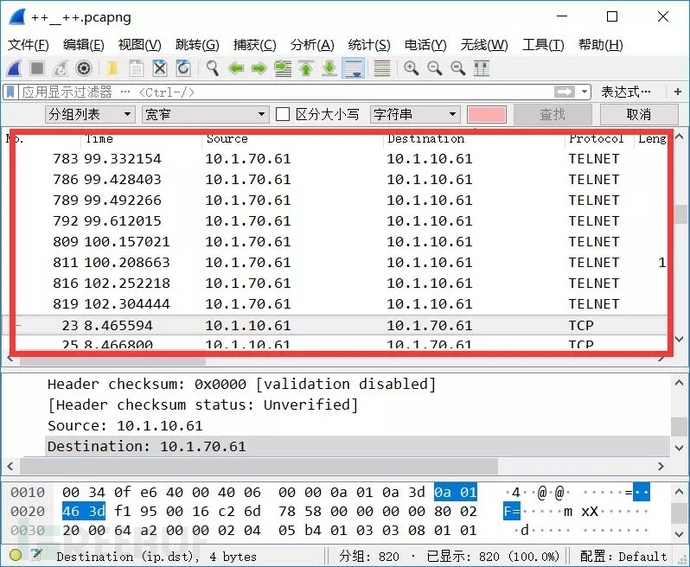Reset text to normal size icon
The image size is (690, 567).
[458, 69]
